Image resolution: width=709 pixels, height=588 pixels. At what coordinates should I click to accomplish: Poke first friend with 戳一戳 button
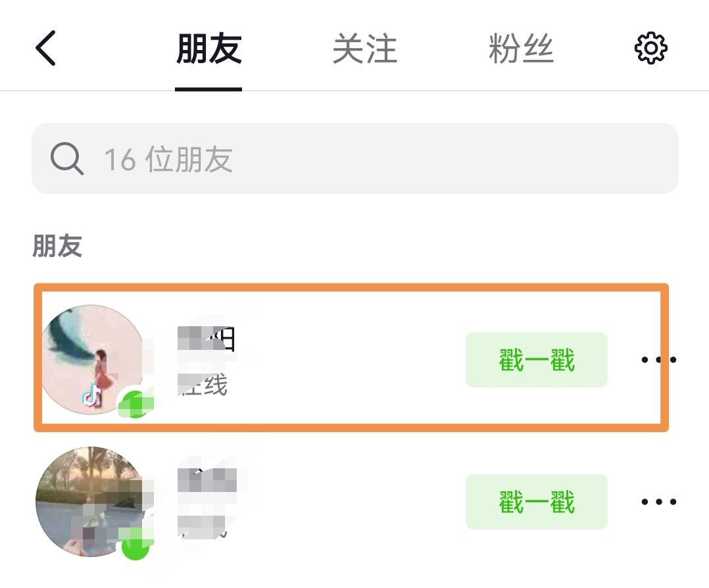(x=536, y=360)
